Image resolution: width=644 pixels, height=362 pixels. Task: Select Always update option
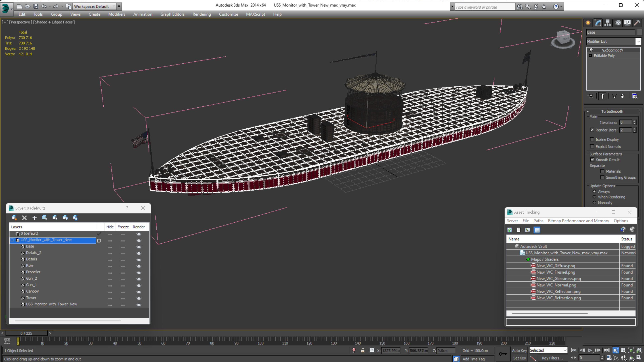595,191
